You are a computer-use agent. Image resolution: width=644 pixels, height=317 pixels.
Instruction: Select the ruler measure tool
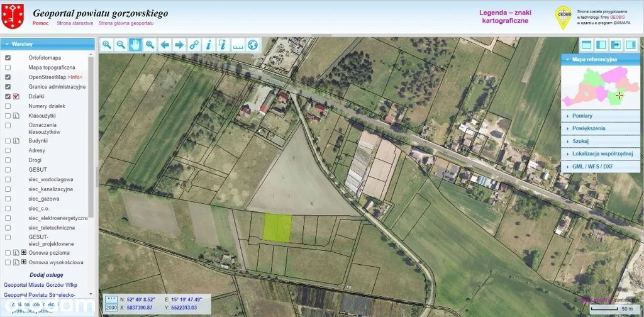click(x=238, y=45)
